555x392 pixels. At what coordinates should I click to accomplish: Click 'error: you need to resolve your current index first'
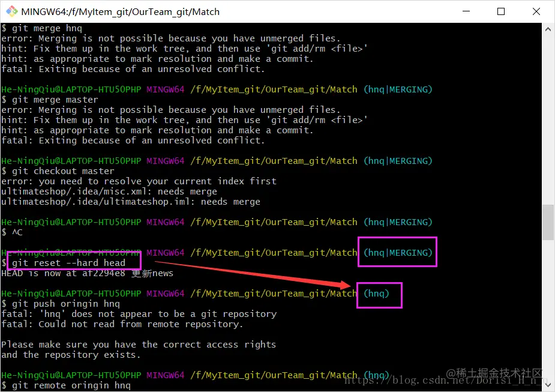139,181
